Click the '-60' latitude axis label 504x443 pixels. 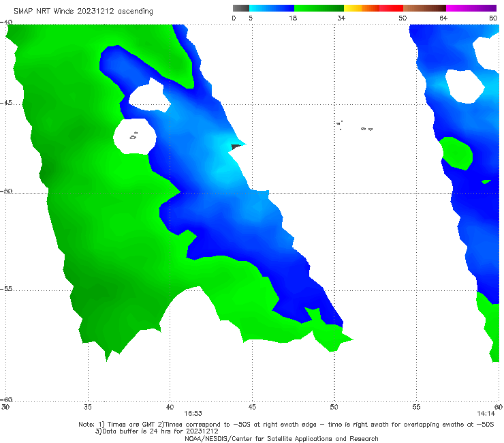6,399
